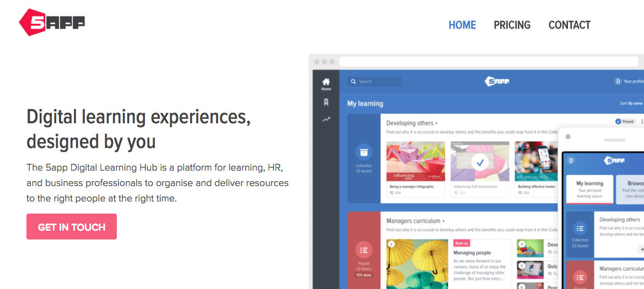Click the magnifier icon in the search box
This screenshot has width=644, height=289.
[x=353, y=81]
